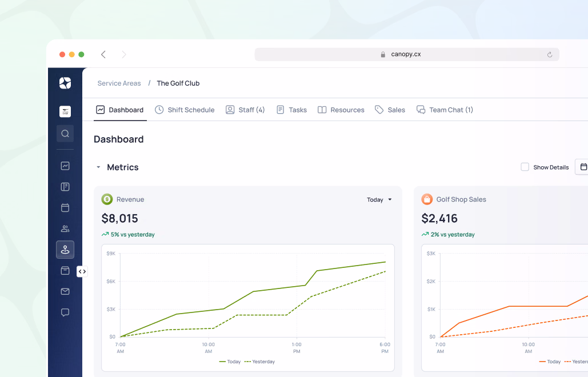Screen dimensions: 588x377
Task: Go forward with the browser forward arrow
Action: pyautogui.click(x=124, y=54)
